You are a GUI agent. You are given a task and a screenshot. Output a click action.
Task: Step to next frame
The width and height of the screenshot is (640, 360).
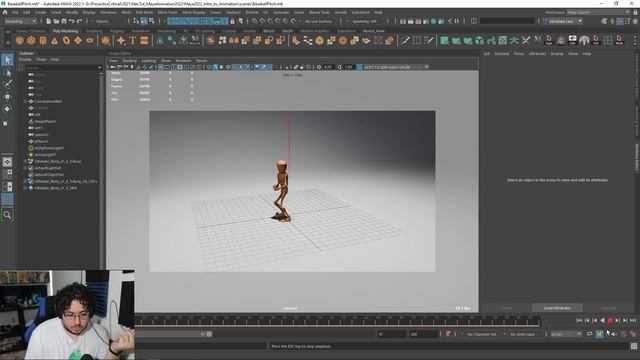click(618, 321)
